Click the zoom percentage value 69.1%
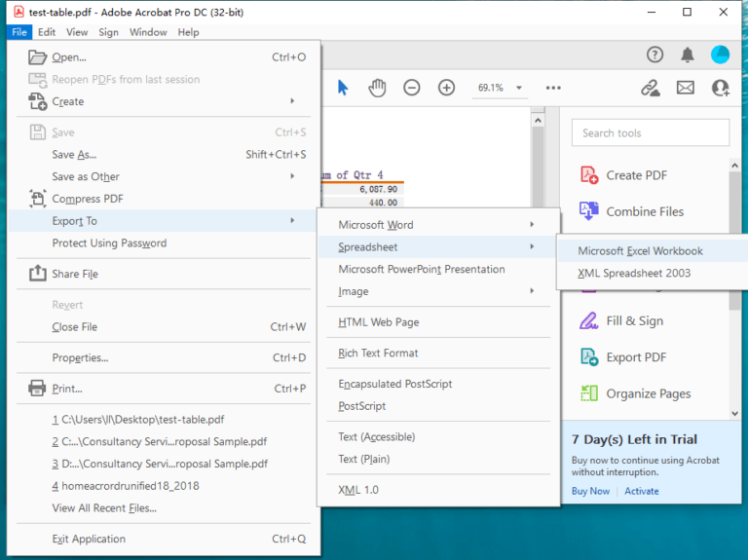Image resolution: width=748 pixels, height=560 pixels. (491, 88)
